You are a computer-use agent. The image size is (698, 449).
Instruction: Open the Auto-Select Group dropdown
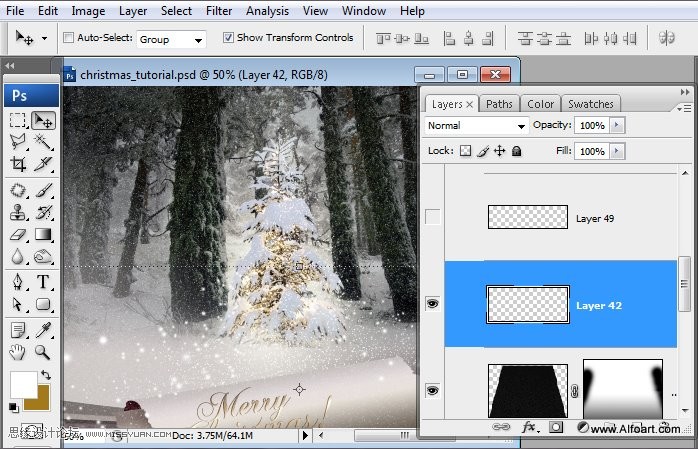171,40
